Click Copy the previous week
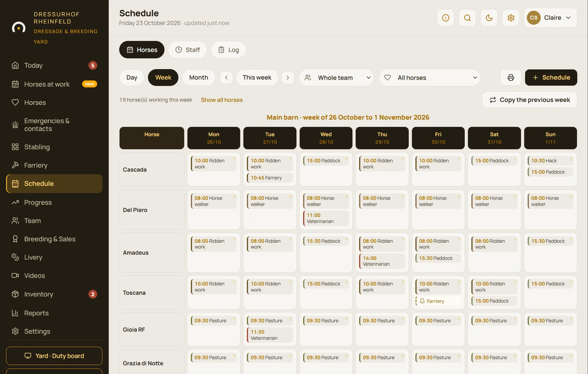The width and height of the screenshot is (588, 374). coord(529,100)
